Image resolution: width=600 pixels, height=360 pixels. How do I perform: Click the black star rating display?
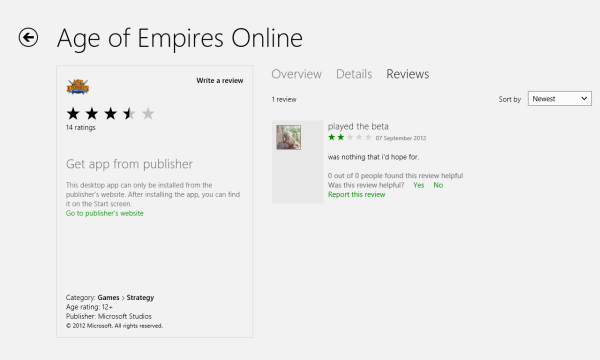point(110,114)
